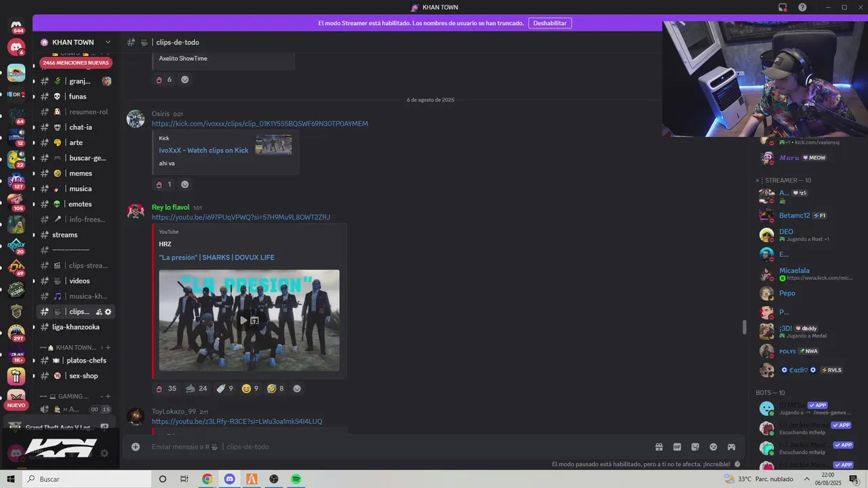The image size is (868, 488).
Task: Send a gift icon in message bar
Action: pos(658,447)
